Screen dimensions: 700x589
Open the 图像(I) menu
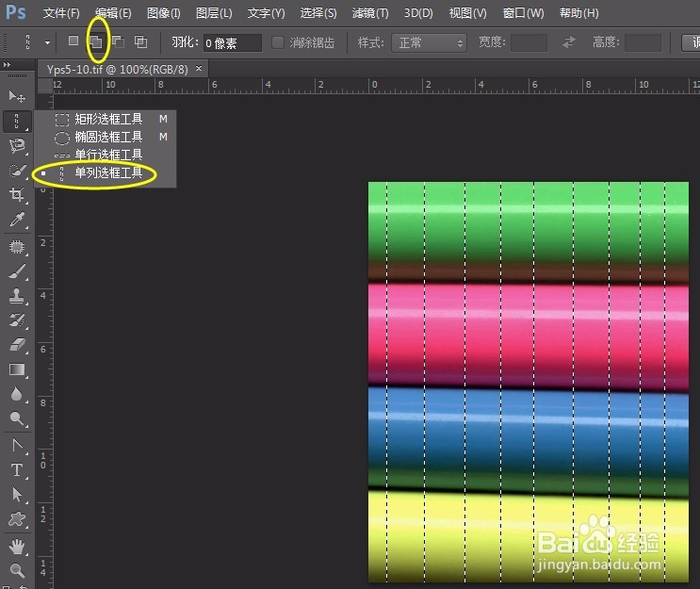tap(164, 13)
